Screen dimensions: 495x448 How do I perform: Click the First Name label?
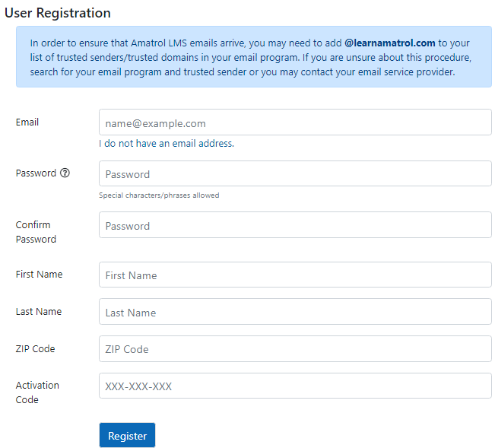pos(39,275)
